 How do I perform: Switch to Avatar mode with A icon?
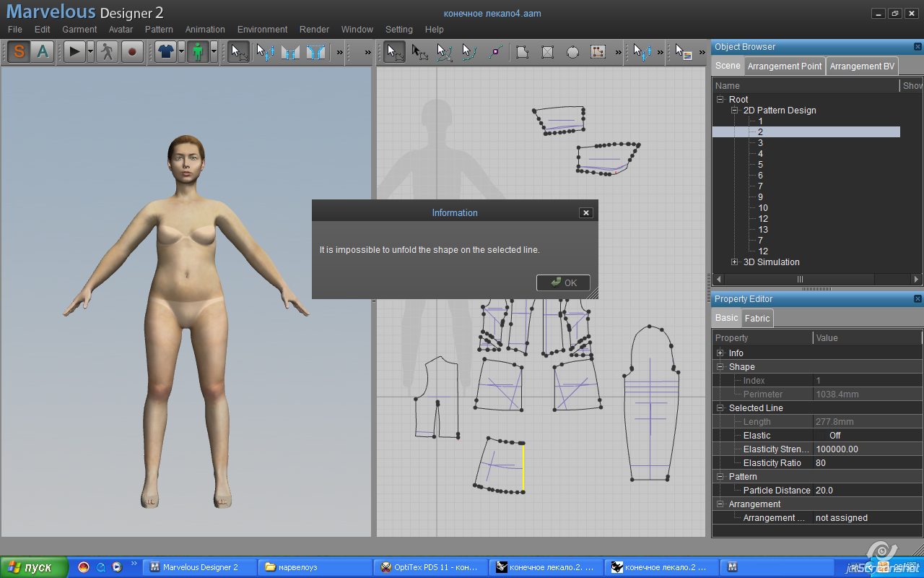click(x=43, y=52)
